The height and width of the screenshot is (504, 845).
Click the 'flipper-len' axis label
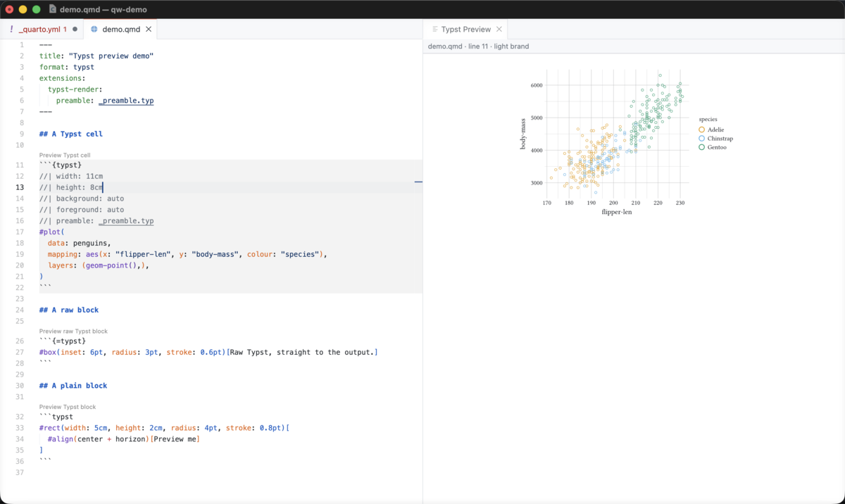(x=617, y=212)
